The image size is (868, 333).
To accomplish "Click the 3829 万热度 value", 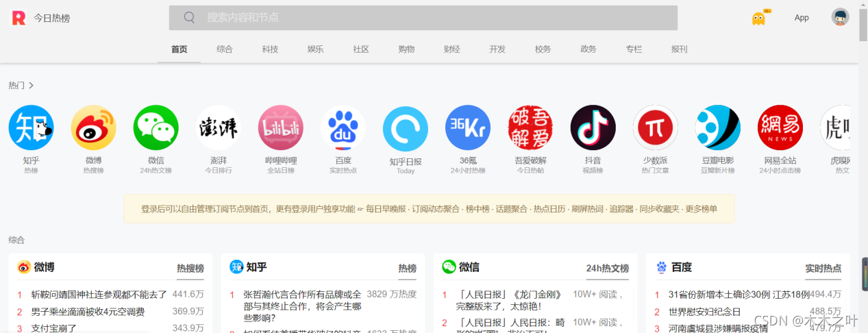I will (391, 295).
